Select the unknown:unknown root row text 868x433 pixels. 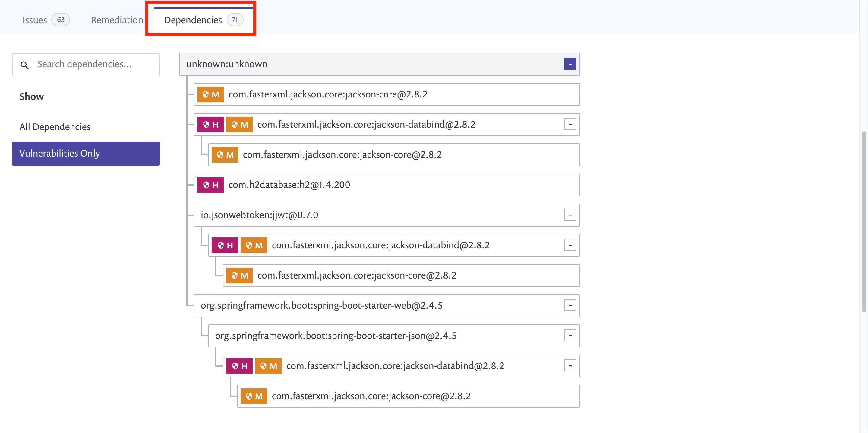(227, 64)
